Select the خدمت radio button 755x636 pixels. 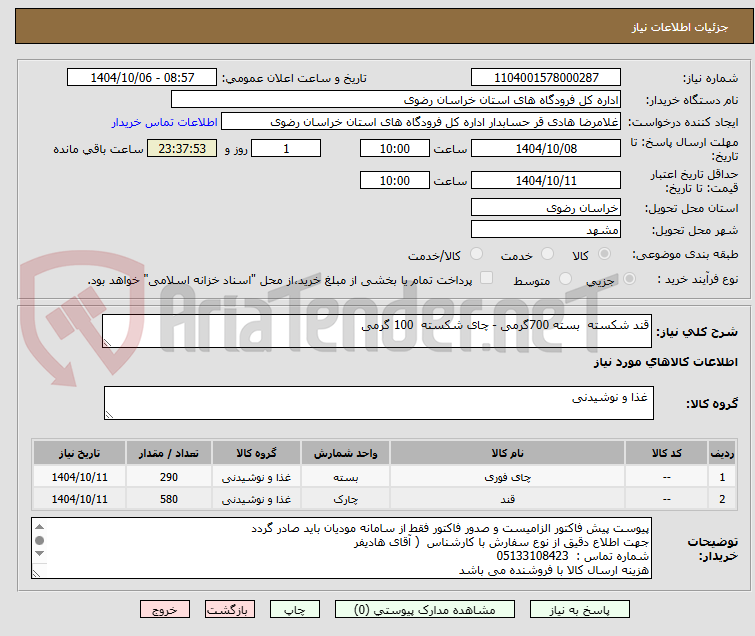(547, 254)
